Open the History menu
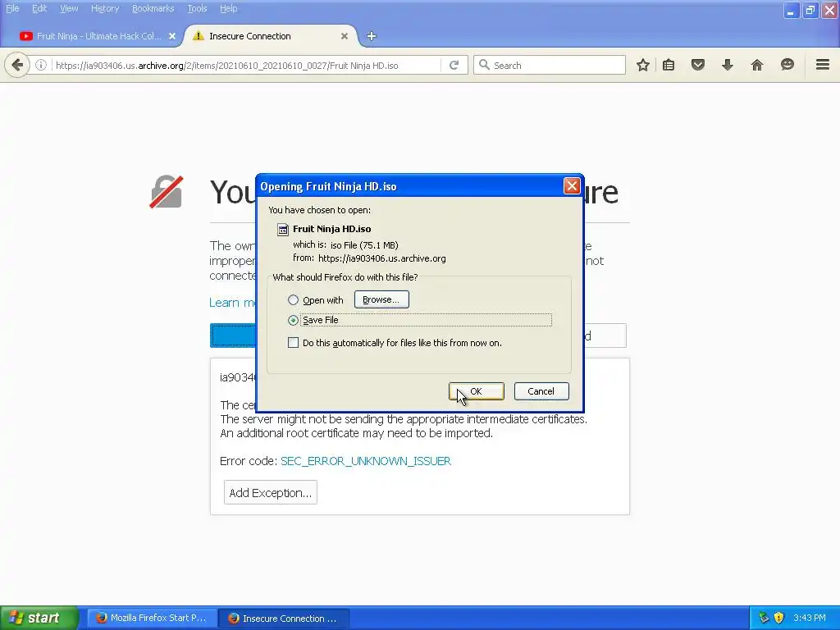Viewport: 840px width, 630px height. tap(105, 8)
